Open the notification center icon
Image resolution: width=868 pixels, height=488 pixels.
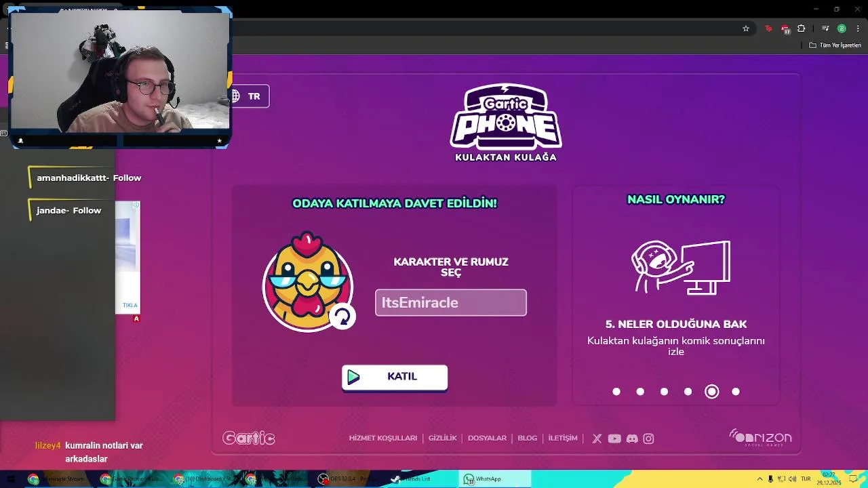[854, 479]
